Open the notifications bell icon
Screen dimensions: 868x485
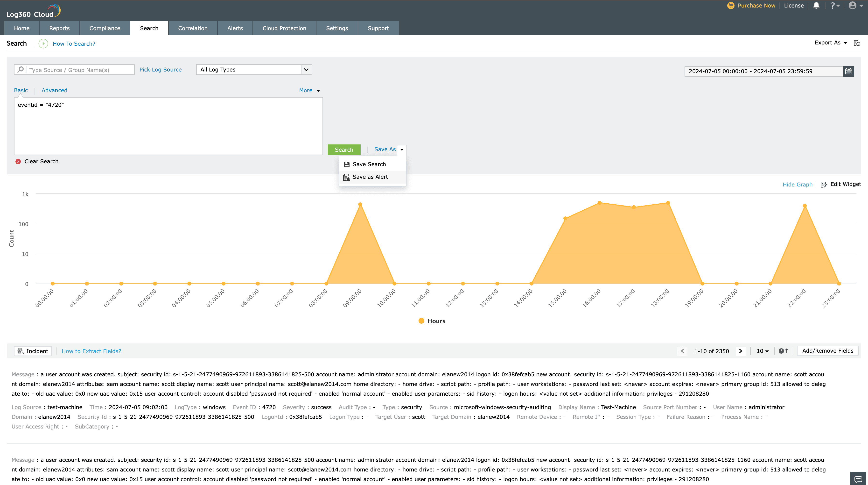coord(816,5)
